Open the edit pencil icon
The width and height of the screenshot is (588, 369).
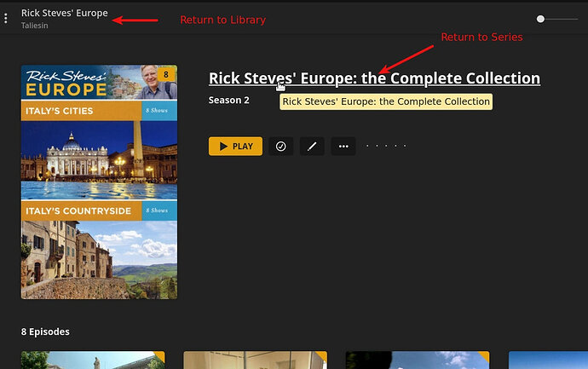tap(312, 147)
